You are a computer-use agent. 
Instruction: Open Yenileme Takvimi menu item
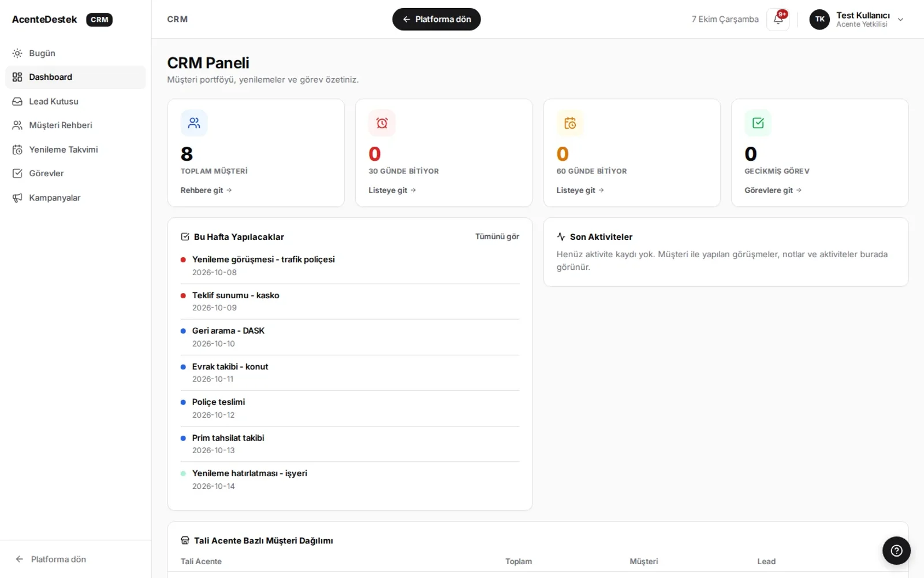pyautogui.click(x=76, y=150)
